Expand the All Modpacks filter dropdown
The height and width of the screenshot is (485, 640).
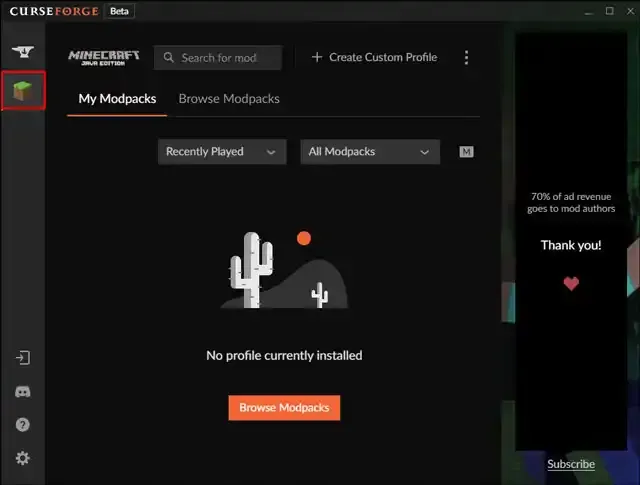point(370,152)
